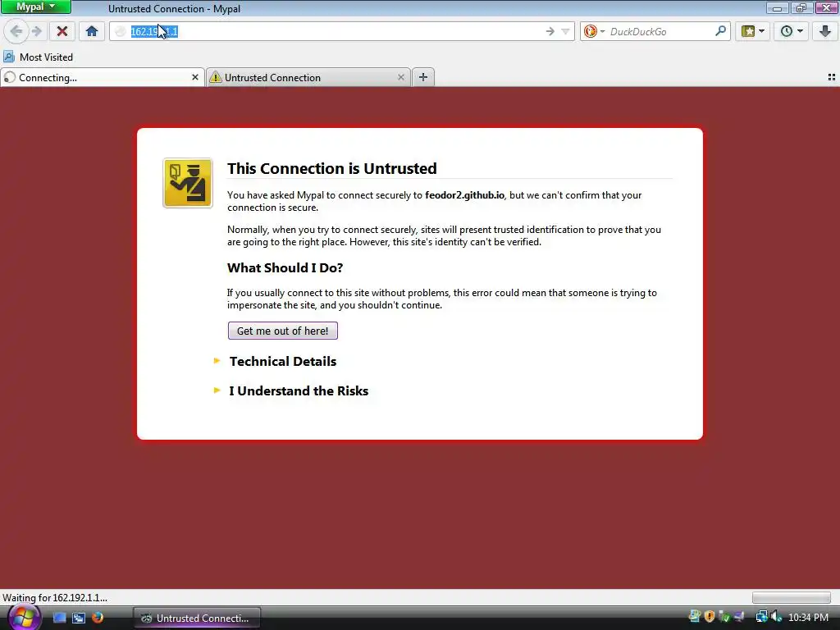The image size is (840, 630).
Task: Click the What Should I Do? heading
Action: (285, 268)
